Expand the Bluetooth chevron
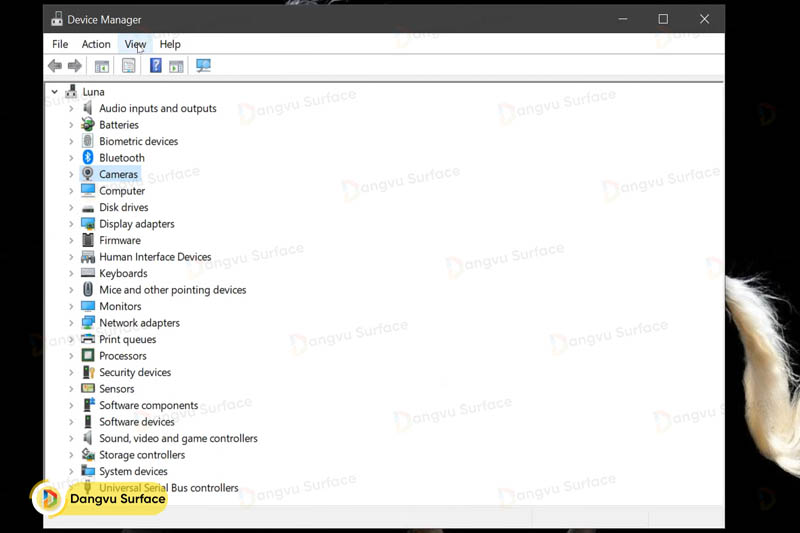 pyautogui.click(x=71, y=158)
